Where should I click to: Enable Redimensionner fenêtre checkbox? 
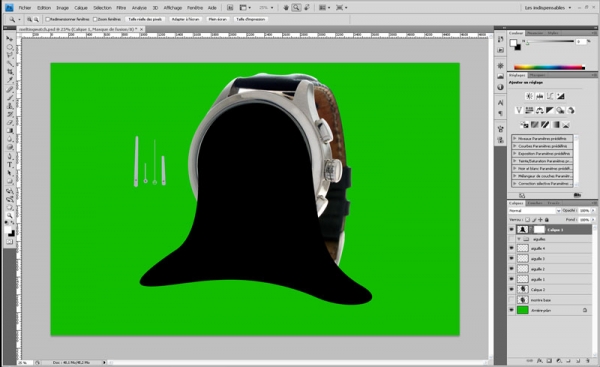(48, 19)
